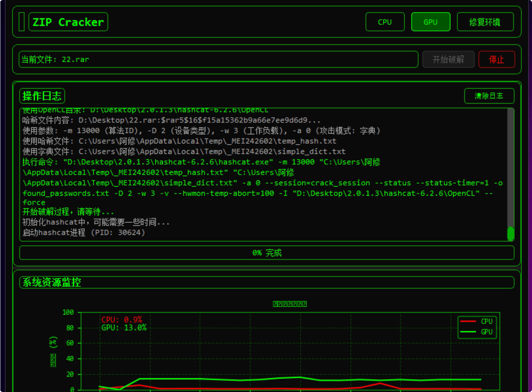Click the ZIP Cracker title label

pos(68,22)
